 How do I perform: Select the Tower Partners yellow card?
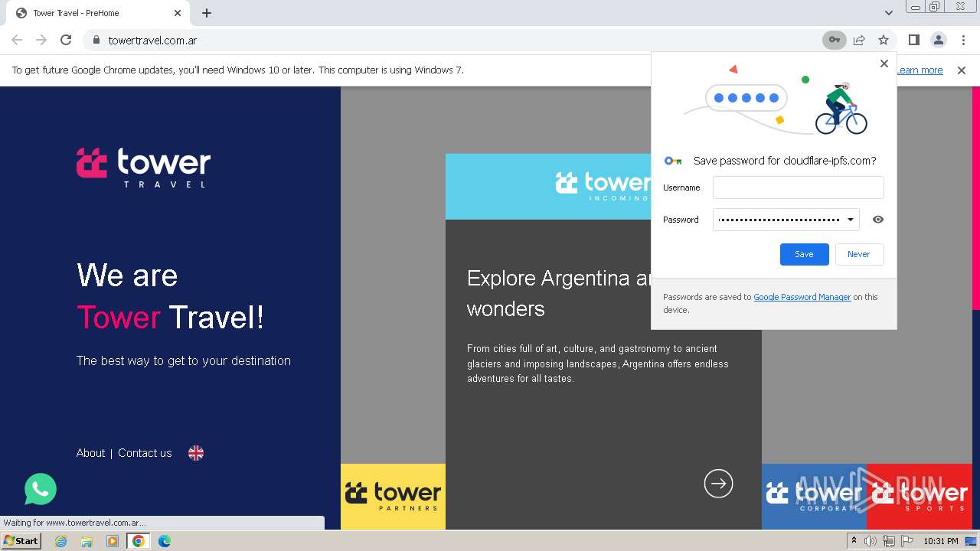click(x=393, y=496)
